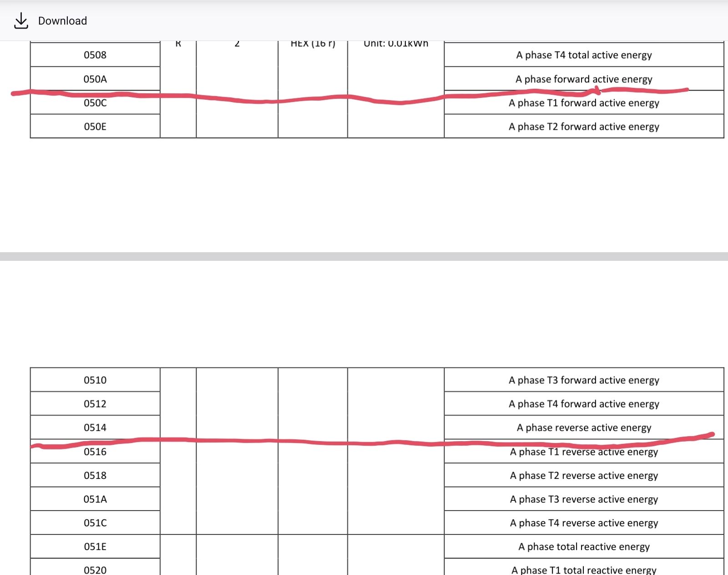Viewport: 728px width, 575px height.
Task: Click 'A phase T4 forward active energy'
Action: [x=584, y=403]
